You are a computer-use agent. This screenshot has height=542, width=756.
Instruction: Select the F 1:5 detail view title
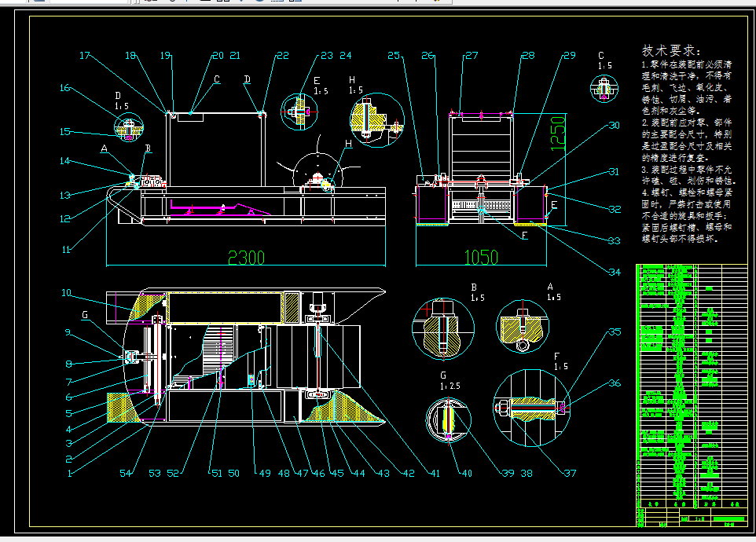pyautogui.click(x=561, y=361)
